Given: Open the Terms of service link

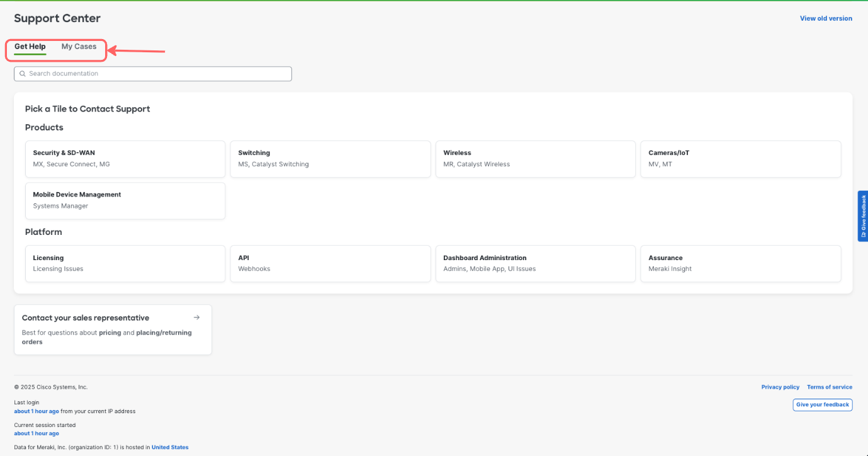Looking at the screenshot, I should (x=829, y=387).
